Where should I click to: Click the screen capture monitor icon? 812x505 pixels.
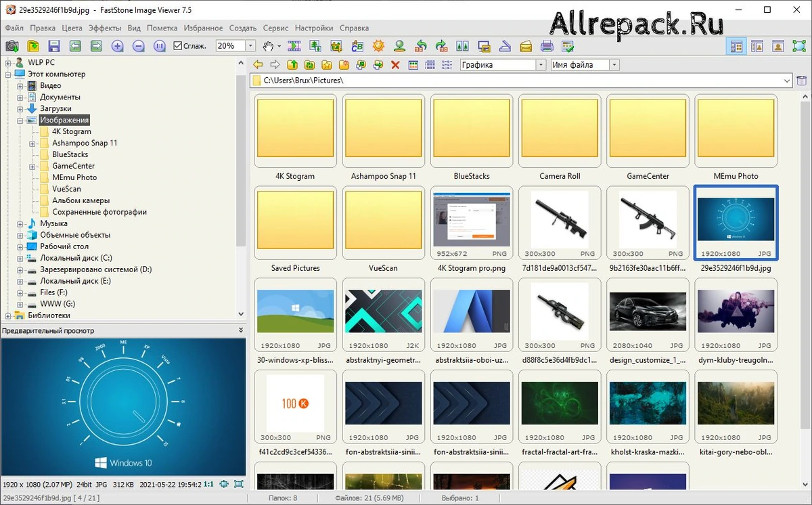[x=484, y=46]
